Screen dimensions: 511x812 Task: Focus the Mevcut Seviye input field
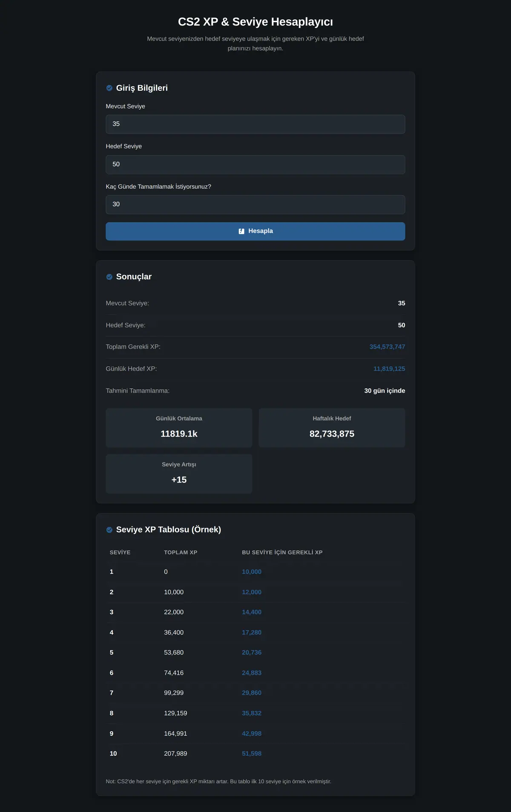pos(255,124)
